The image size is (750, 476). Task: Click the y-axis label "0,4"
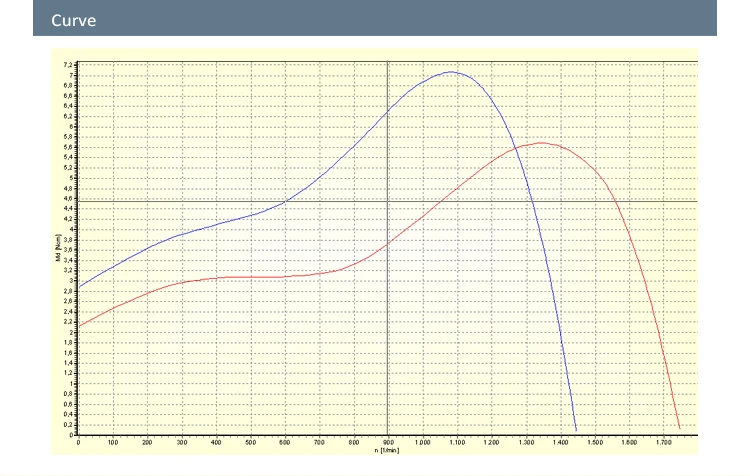tap(68, 414)
